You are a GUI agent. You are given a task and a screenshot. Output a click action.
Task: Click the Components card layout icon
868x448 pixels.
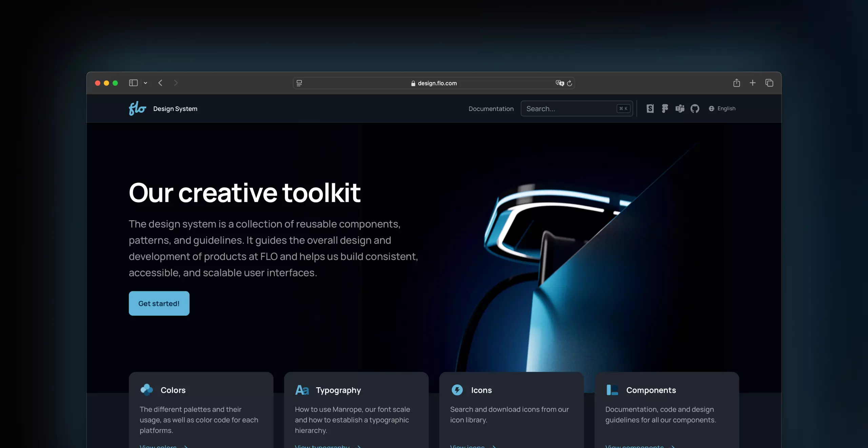(x=612, y=390)
